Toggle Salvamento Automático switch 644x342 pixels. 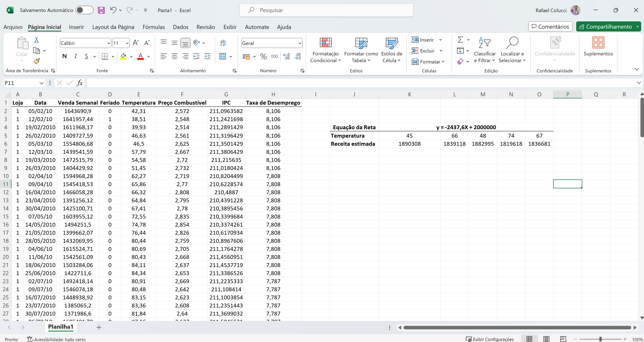tap(84, 10)
